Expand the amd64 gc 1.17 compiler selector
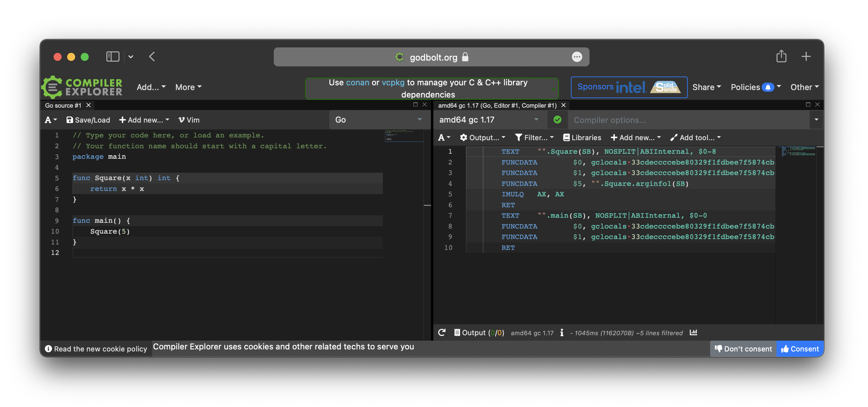Image resolution: width=868 pixels, height=407 pixels. (x=488, y=120)
